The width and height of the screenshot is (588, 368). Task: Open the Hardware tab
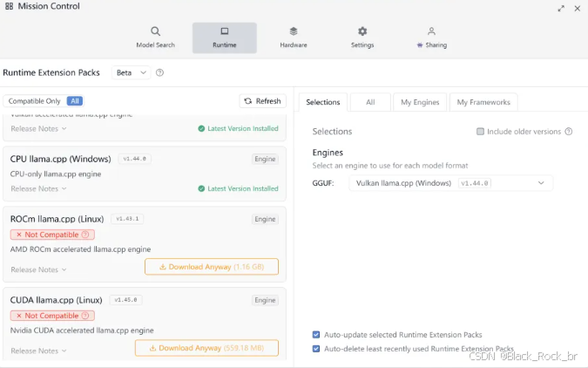294,37
